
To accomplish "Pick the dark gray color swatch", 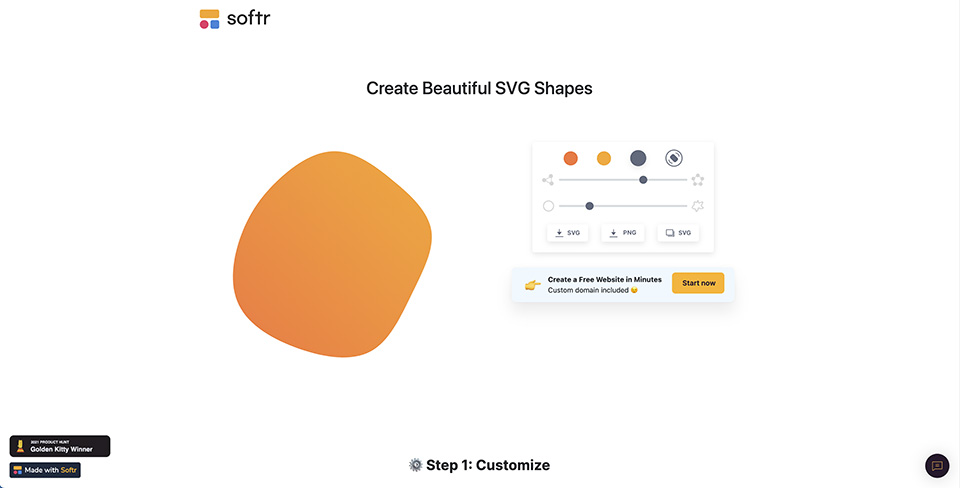I will coord(638,158).
